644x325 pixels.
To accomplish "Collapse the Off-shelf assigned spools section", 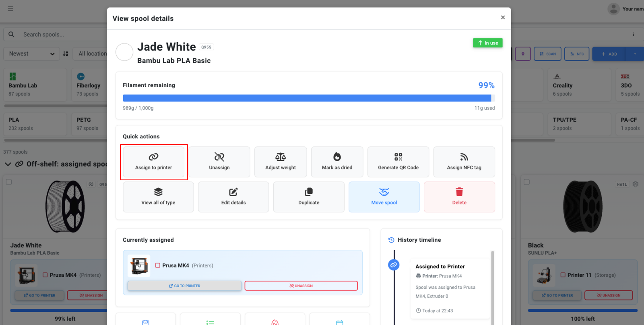I will click(8, 164).
